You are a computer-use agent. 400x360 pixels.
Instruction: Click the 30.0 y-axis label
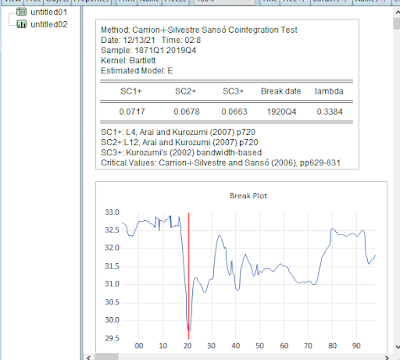[112, 320]
